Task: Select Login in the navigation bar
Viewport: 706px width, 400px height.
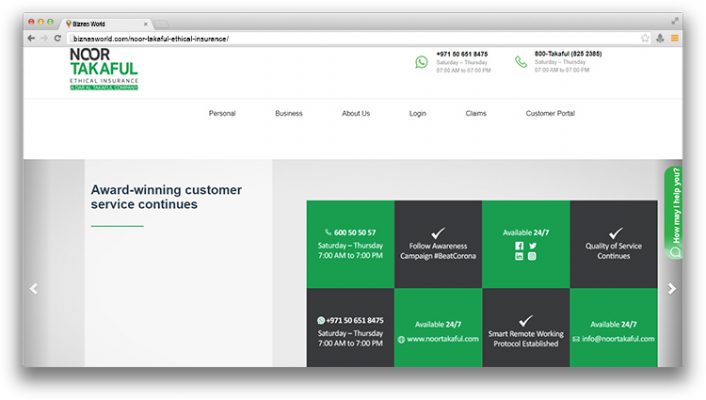Action: [x=417, y=114]
